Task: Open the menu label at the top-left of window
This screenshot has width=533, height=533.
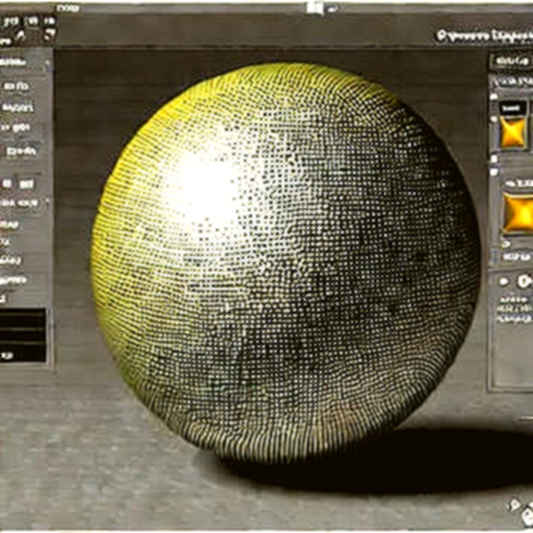Action: tap(68, 8)
